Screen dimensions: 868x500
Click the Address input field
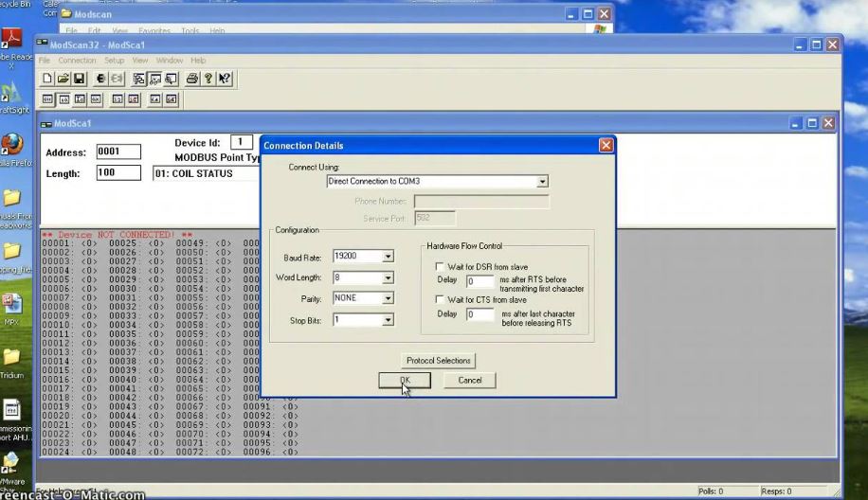click(118, 152)
